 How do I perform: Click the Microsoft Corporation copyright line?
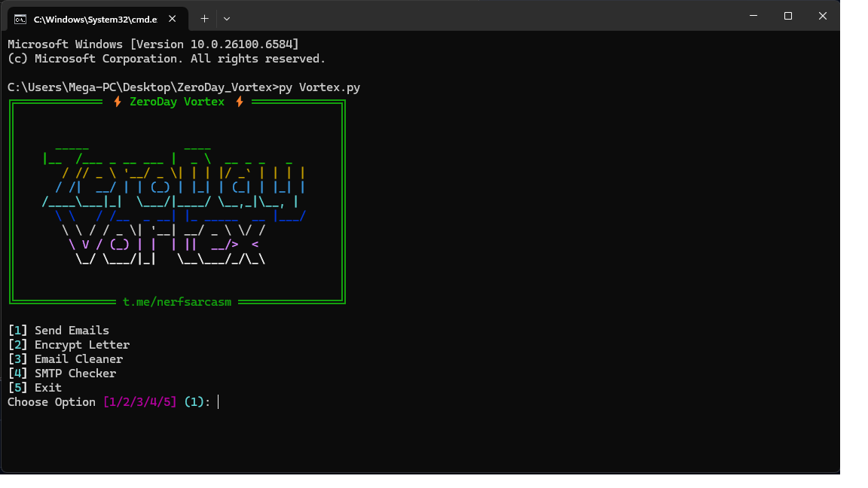tap(167, 59)
